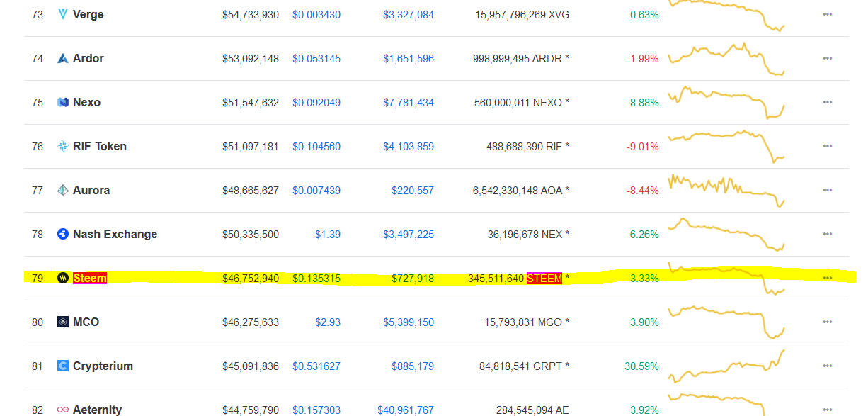Open the MCO coin name link

click(x=86, y=322)
